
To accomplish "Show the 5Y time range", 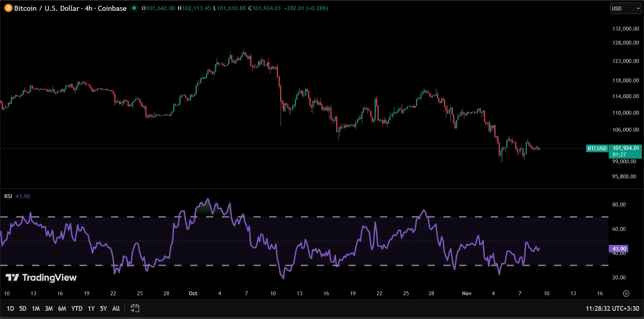I will (x=103, y=308).
